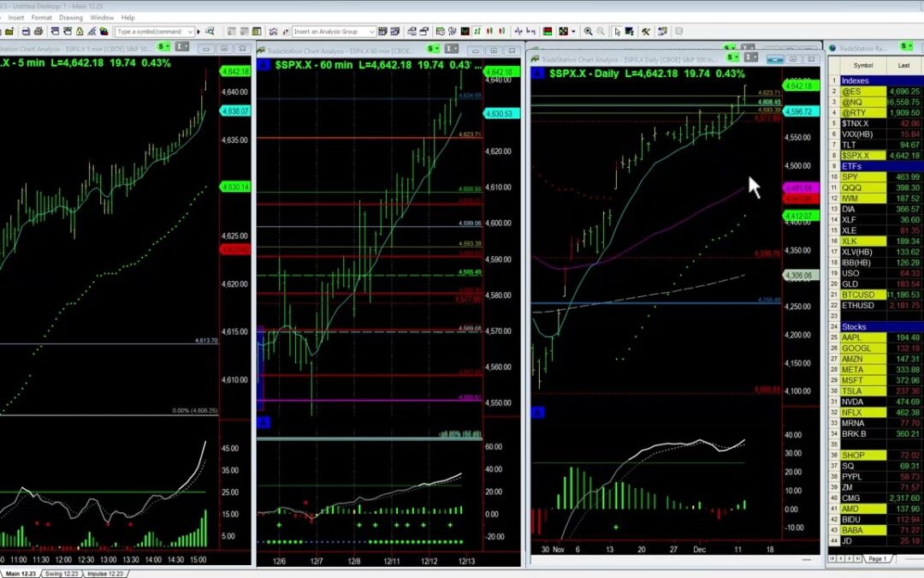924x578 pixels.
Task: Expand the Type a symbol/command dropdown arrow
Action: pyautogui.click(x=190, y=32)
